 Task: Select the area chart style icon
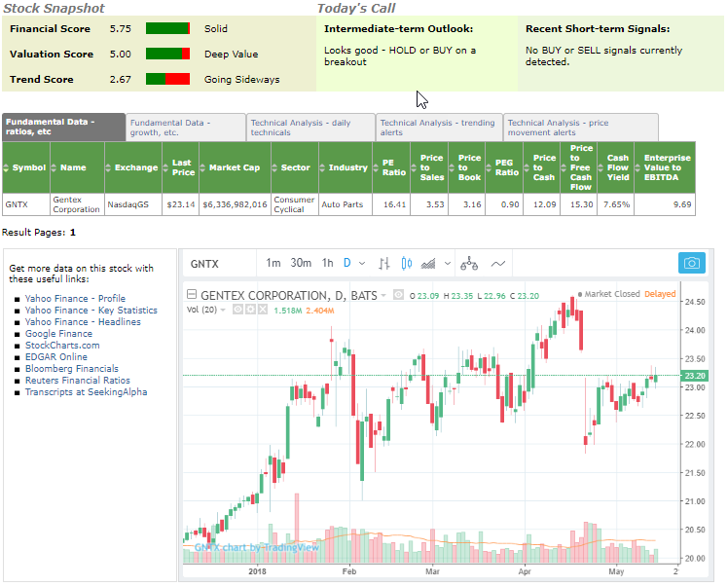pyautogui.click(x=428, y=264)
